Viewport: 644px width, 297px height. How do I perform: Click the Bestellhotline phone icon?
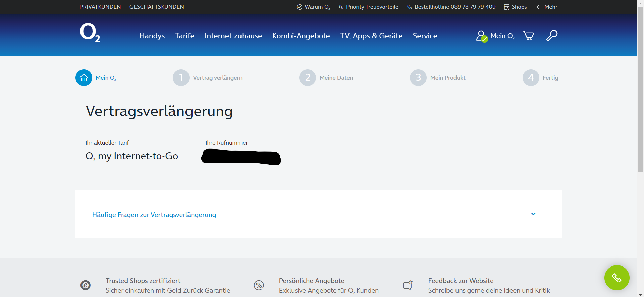coord(410,7)
